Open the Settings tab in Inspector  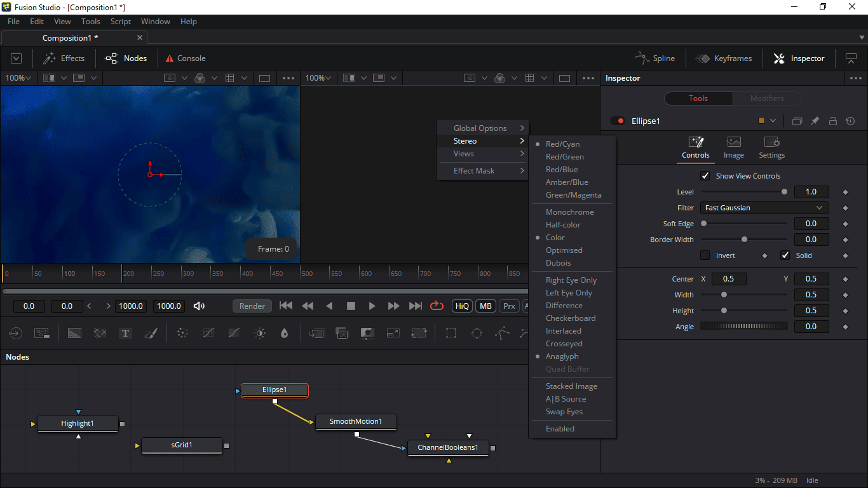[x=771, y=148]
